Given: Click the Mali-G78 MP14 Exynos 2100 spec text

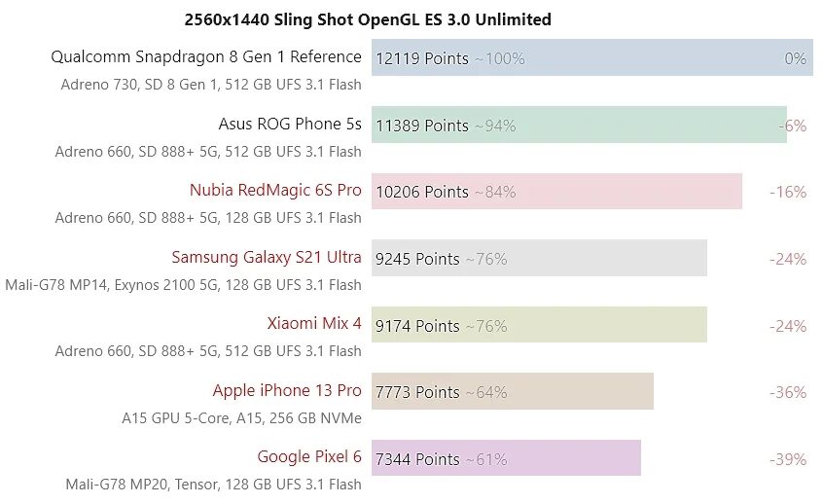Looking at the screenshot, I should pyautogui.click(x=183, y=285).
